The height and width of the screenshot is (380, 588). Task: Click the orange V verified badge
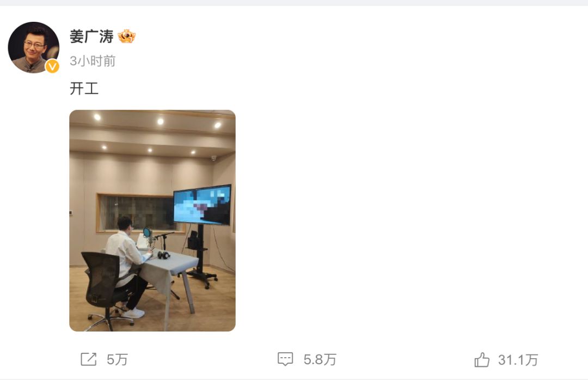[52, 66]
